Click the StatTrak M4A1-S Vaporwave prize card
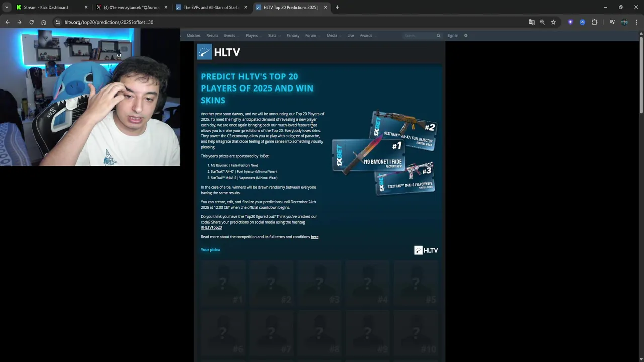This screenshot has height=362, width=644. click(x=406, y=179)
